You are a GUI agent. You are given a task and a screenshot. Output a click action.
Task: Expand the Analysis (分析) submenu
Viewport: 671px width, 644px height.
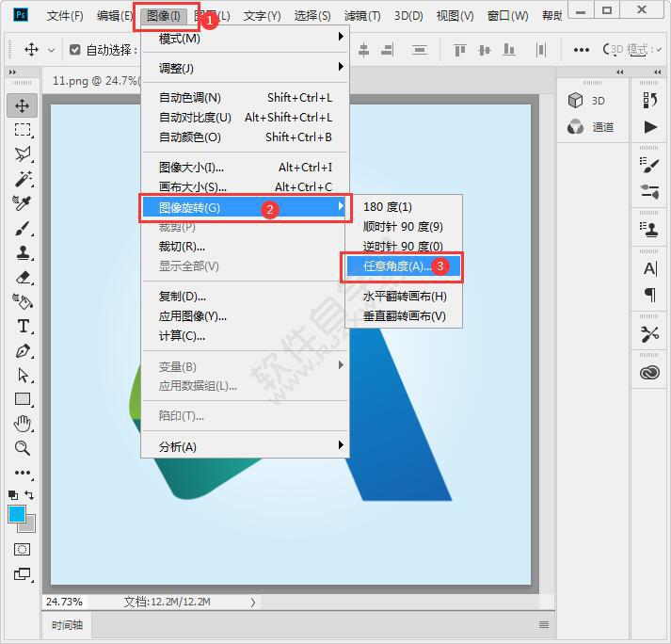(246, 446)
